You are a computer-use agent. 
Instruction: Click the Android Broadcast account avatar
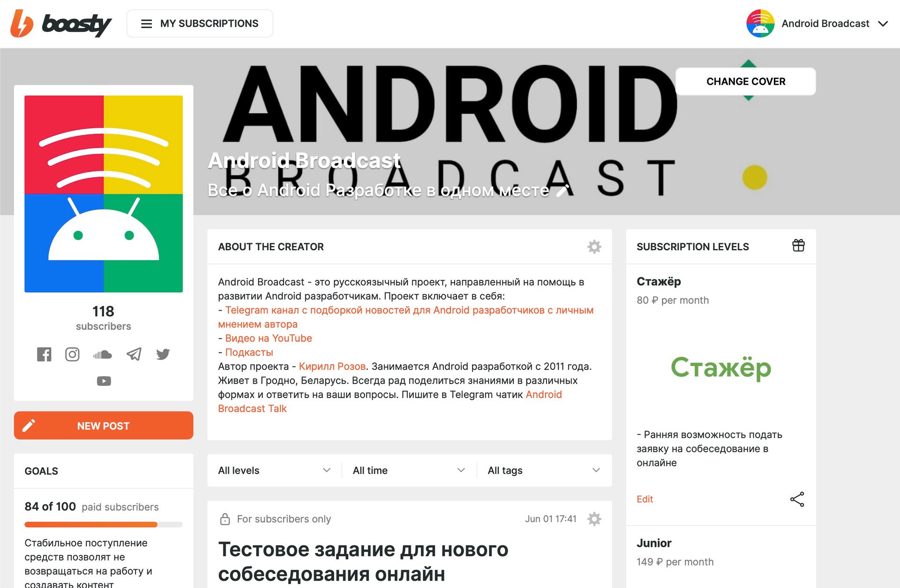(x=760, y=23)
